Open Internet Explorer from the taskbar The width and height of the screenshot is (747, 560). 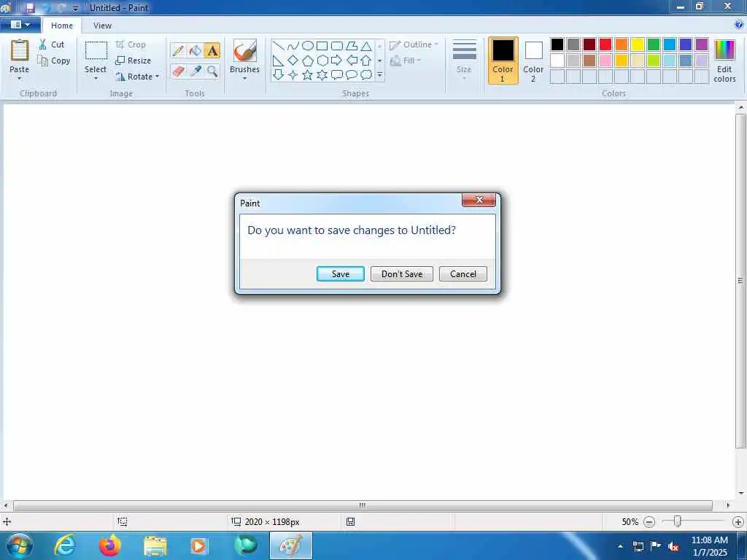coord(65,545)
